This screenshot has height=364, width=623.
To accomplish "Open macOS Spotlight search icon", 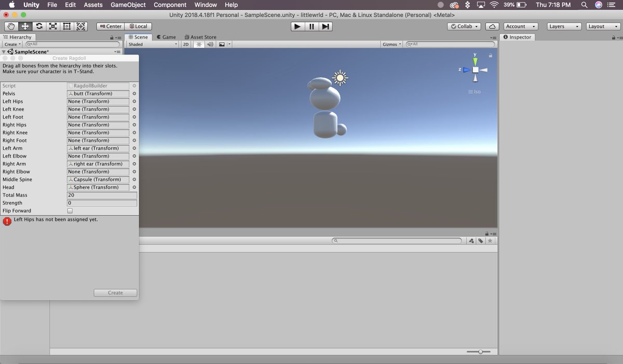I will pyautogui.click(x=585, y=5).
